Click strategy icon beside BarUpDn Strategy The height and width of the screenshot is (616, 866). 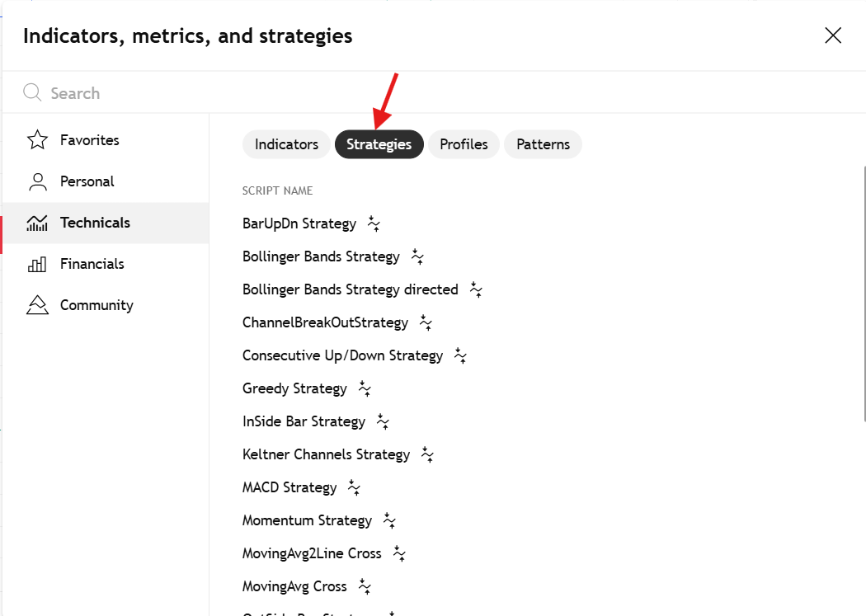click(x=374, y=223)
